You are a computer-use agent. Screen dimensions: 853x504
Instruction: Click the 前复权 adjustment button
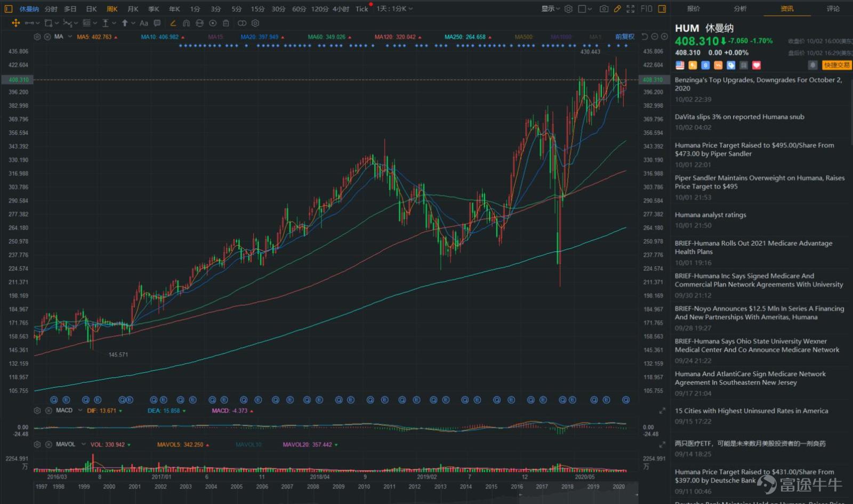pos(625,37)
